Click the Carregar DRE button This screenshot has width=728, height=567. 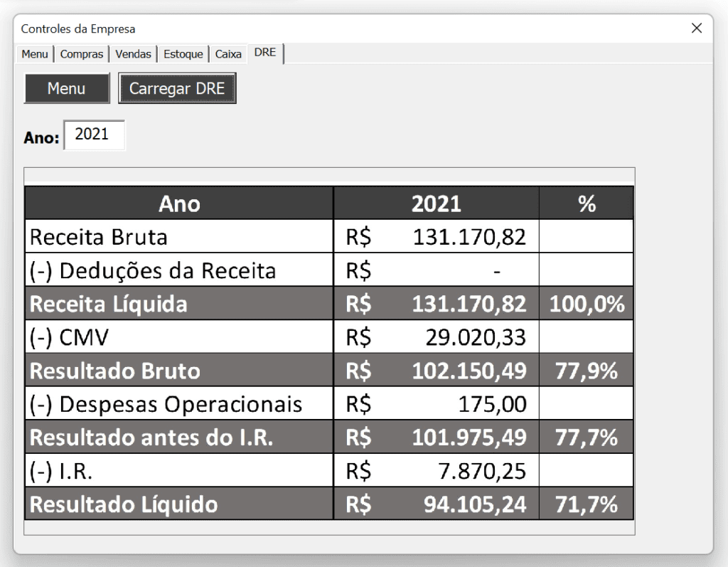[177, 88]
